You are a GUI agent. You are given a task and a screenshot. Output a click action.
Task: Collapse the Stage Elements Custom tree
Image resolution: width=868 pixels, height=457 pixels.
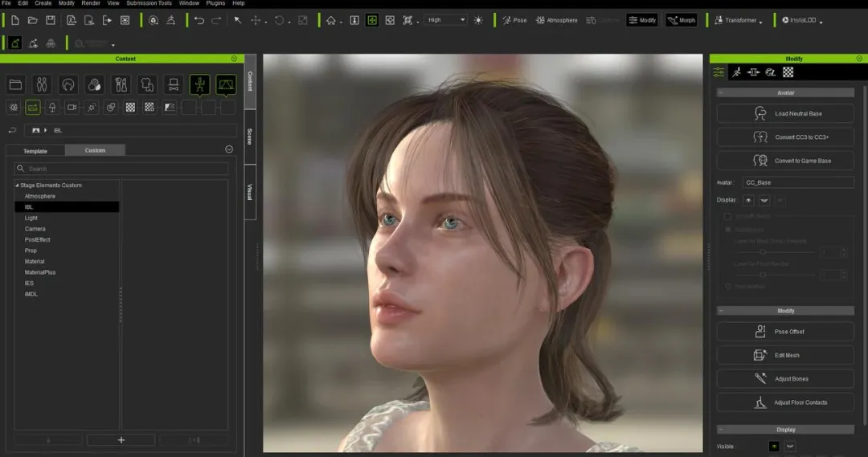tap(16, 186)
